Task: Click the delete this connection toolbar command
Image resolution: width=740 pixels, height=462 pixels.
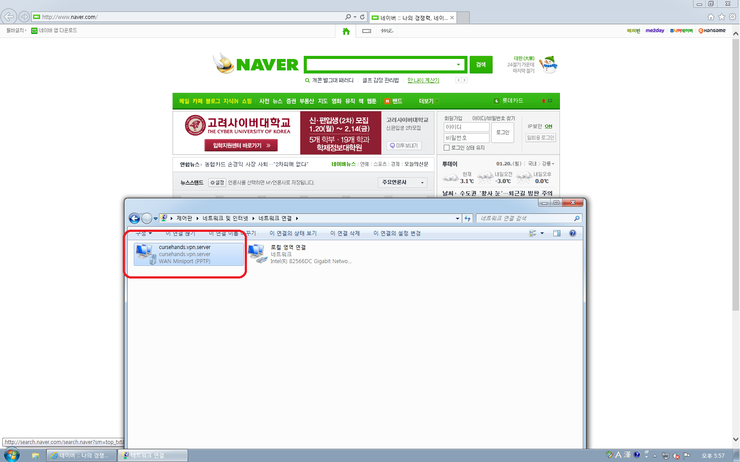Action: coord(345,233)
